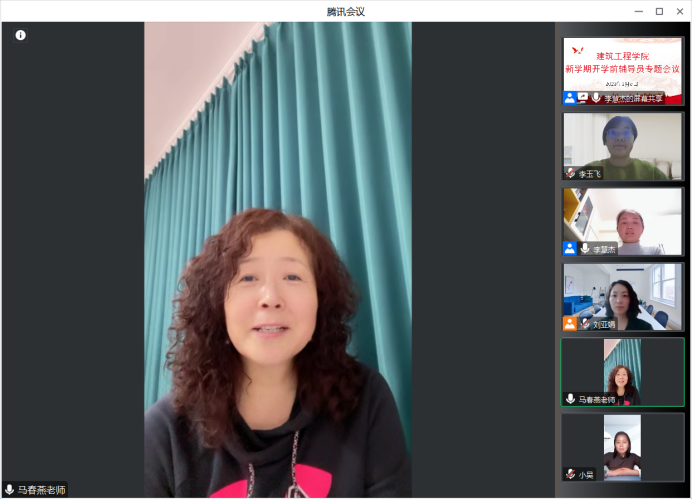Click the blue person icon on 李慧杰 video tile
The width and height of the screenshot is (692, 499).
click(570, 248)
